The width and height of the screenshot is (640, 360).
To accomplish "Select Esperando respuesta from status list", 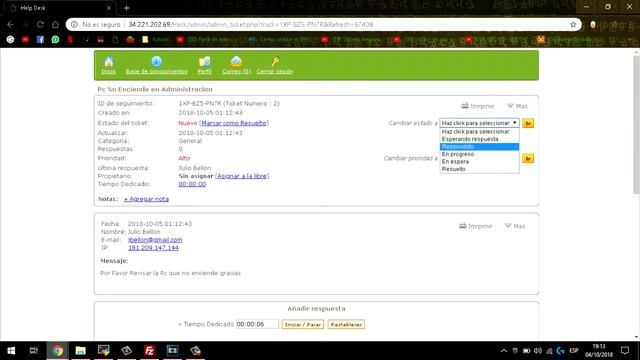I will (479, 139).
